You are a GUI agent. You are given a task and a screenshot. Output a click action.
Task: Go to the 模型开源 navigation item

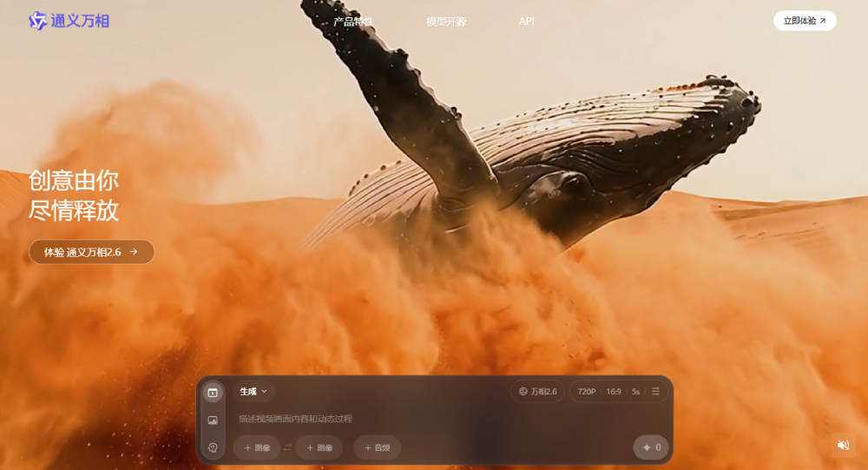click(446, 21)
